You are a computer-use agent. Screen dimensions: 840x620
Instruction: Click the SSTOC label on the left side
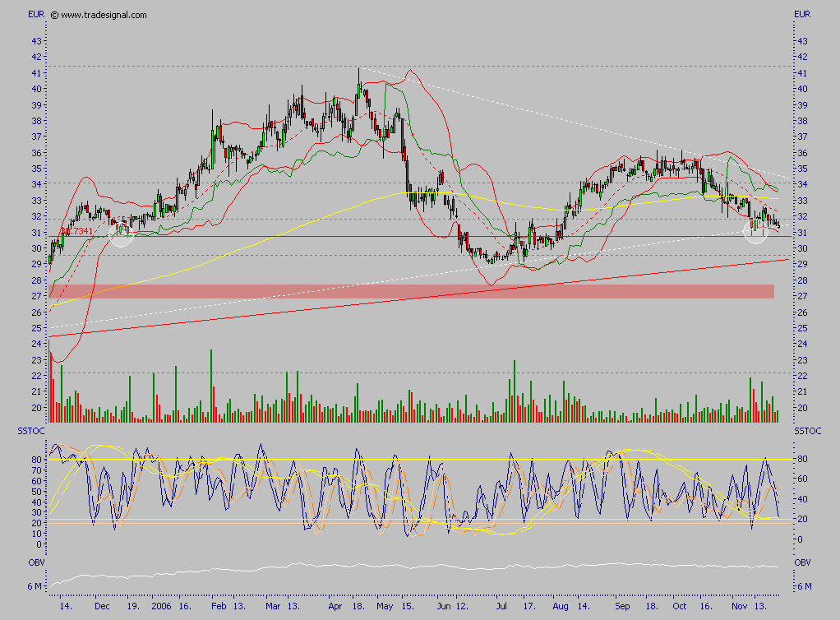[31, 431]
